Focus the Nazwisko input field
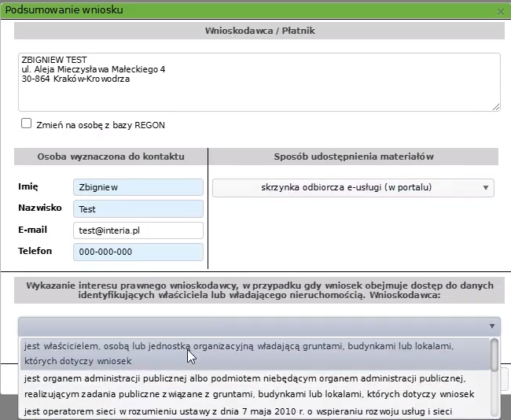Screen dimensions: 511x420 coord(138,208)
